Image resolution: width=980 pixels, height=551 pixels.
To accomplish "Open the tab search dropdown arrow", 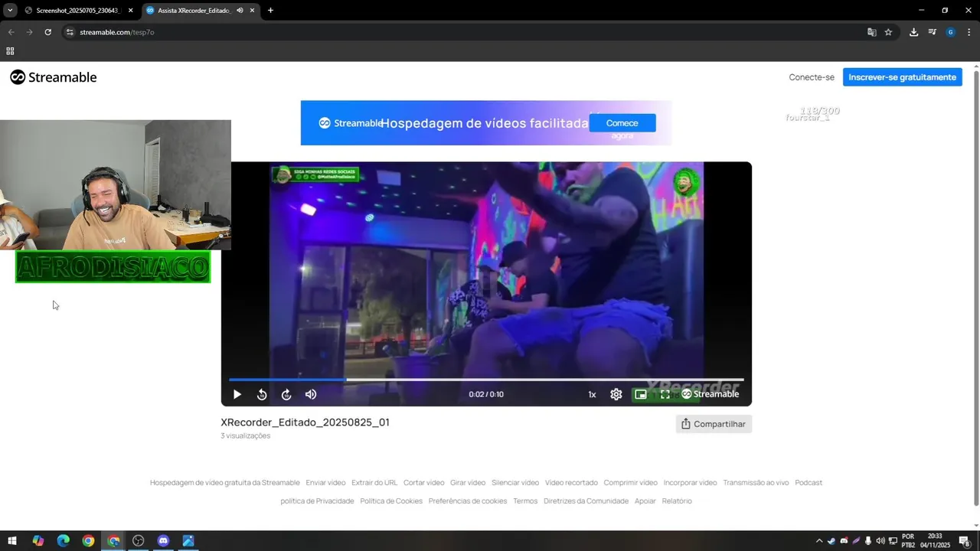I will click(x=10, y=11).
